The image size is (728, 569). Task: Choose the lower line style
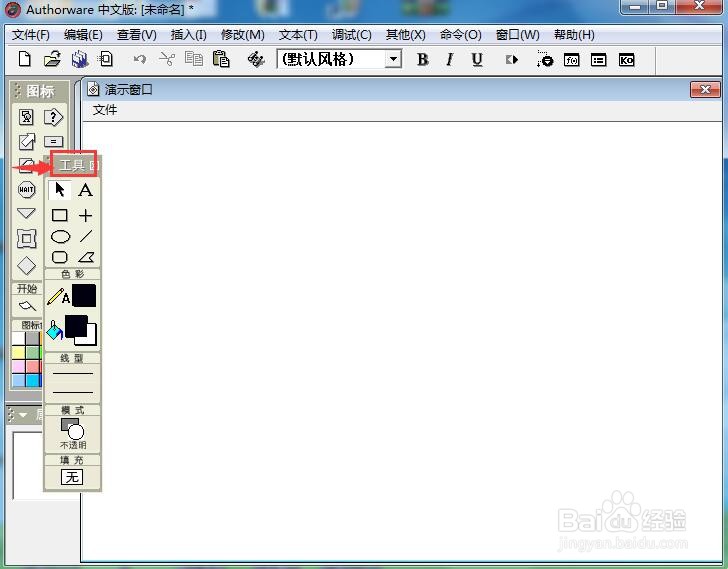point(72,392)
